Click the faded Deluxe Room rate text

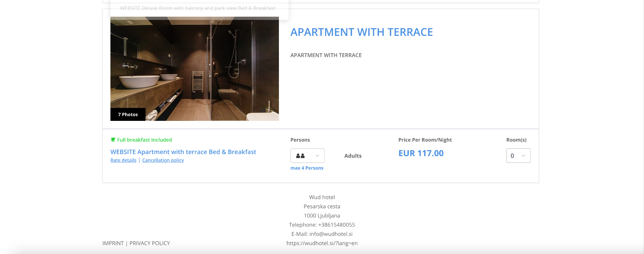197,8
